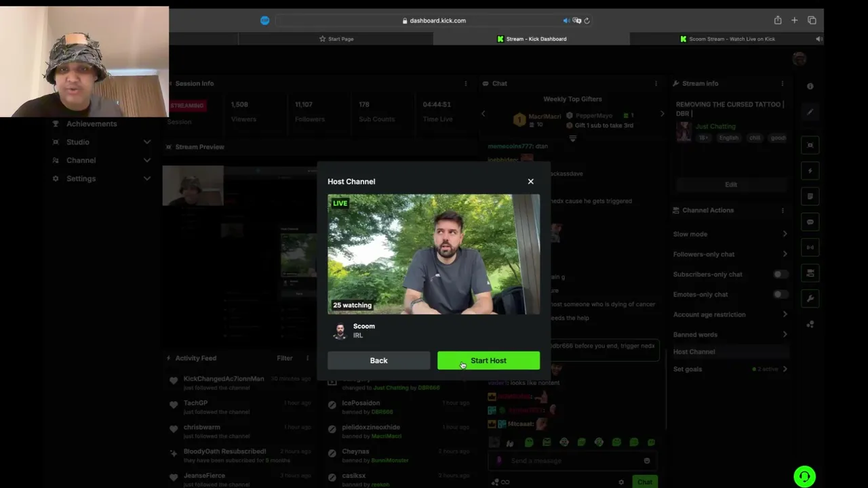
Task: Open Banned words options chevron
Action: pos(785,334)
